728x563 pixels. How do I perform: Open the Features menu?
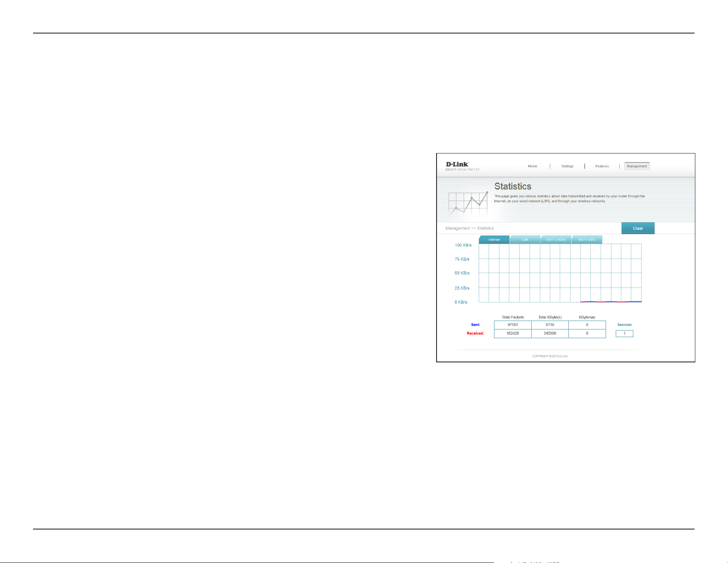pyautogui.click(x=602, y=166)
